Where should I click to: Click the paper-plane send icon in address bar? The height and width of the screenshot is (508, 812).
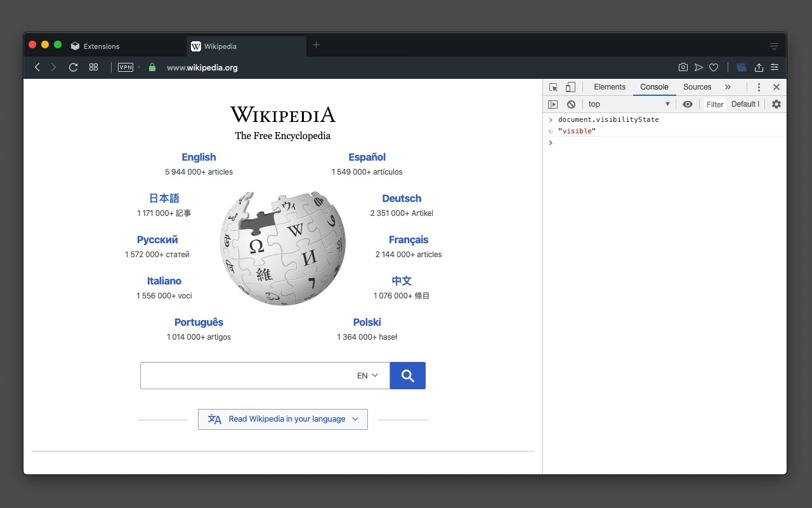698,67
